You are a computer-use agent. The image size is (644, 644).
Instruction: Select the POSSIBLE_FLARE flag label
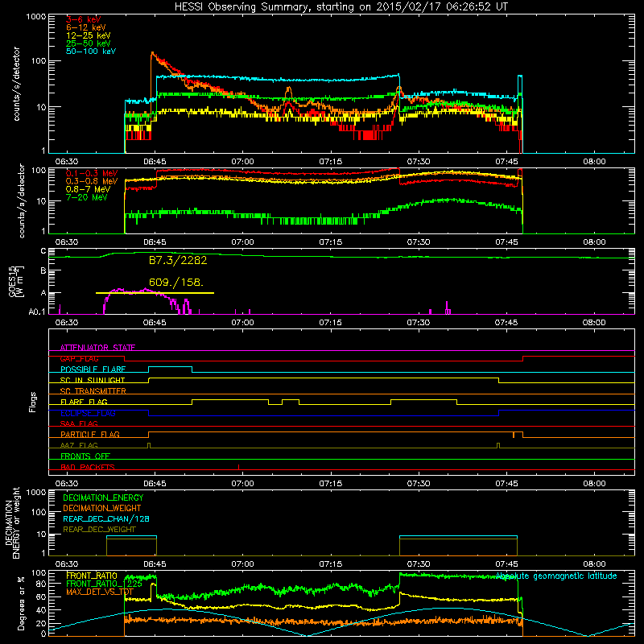[93, 369]
